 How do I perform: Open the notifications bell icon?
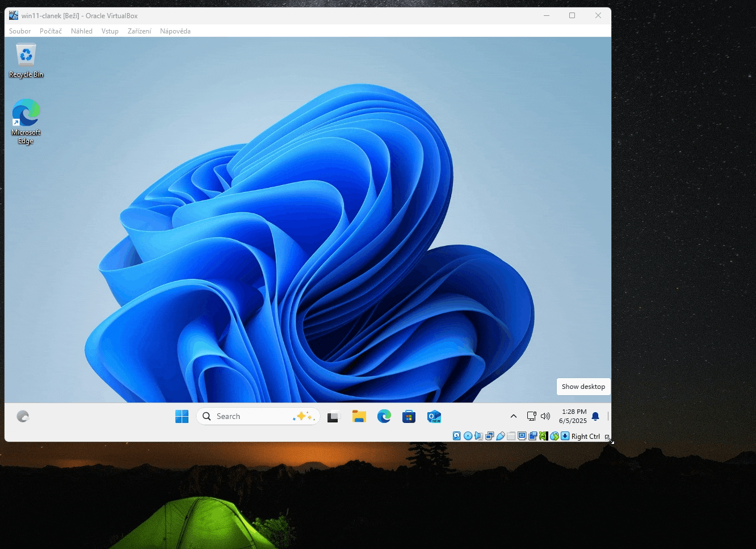[595, 416]
